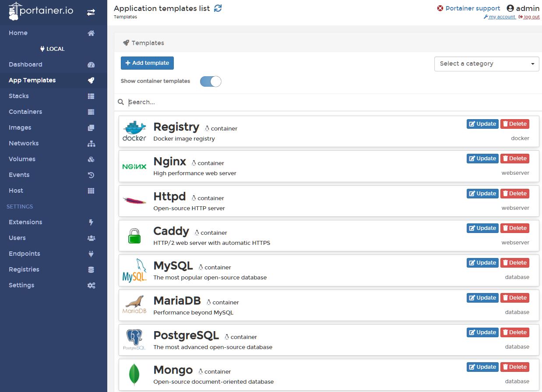Click Update for Nginx template
The image size is (542, 392).
tap(482, 159)
